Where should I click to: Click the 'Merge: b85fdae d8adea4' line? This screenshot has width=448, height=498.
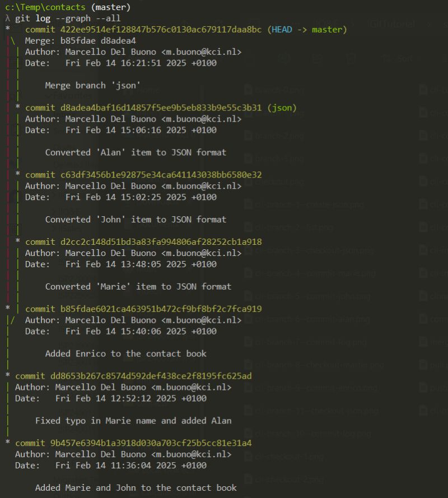pyautogui.click(x=80, y=41)
